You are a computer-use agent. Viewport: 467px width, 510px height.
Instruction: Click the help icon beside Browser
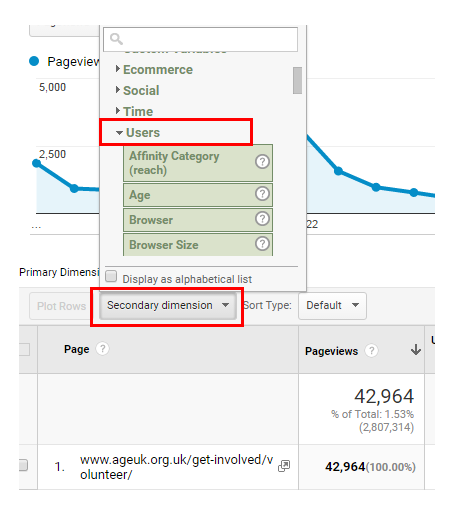262,219
